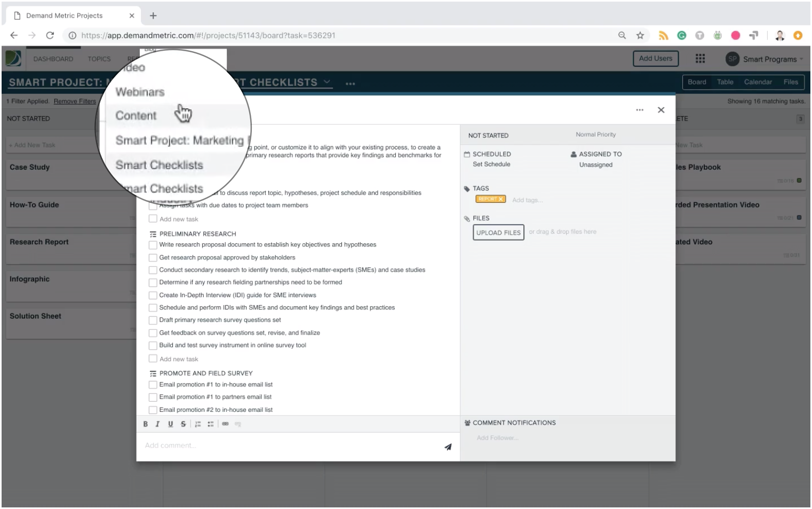
Task: Close the task modal
Action: point(661,110)
